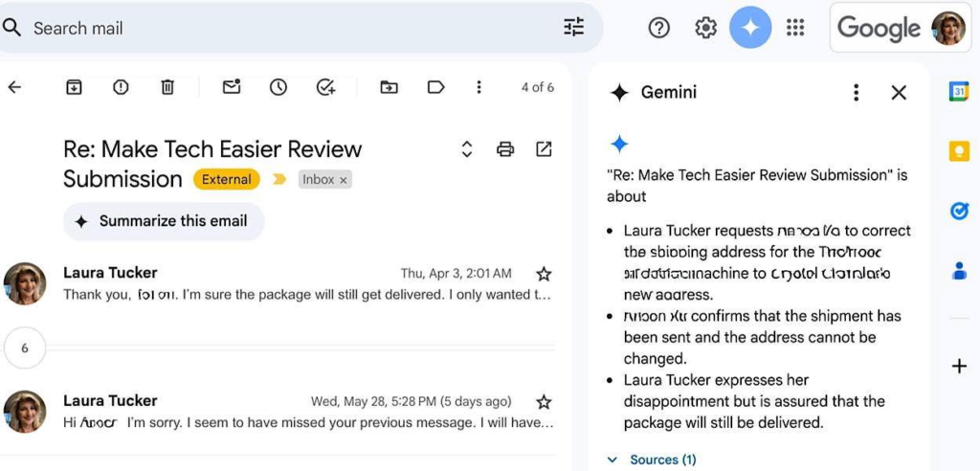The width and height of the screenshot is (980, 471).
Task: Open the Labels tag icon
Action: (435, 87)
